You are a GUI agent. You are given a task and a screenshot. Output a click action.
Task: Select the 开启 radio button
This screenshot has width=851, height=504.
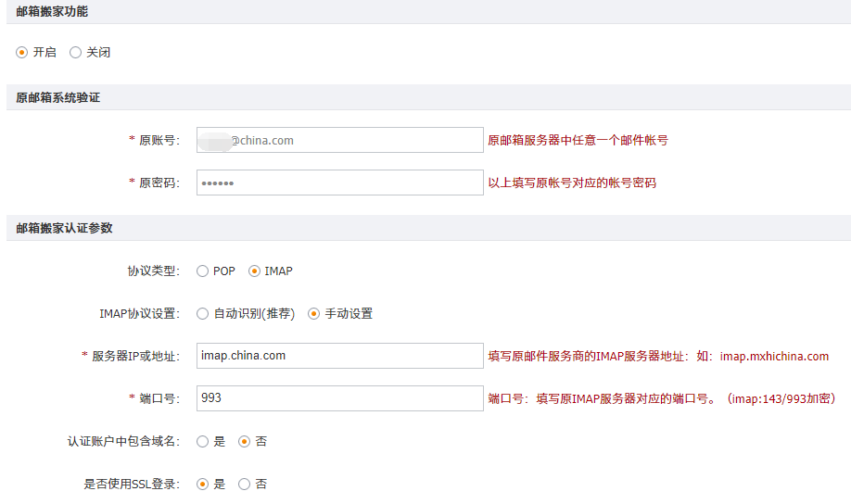pos(22,53)
